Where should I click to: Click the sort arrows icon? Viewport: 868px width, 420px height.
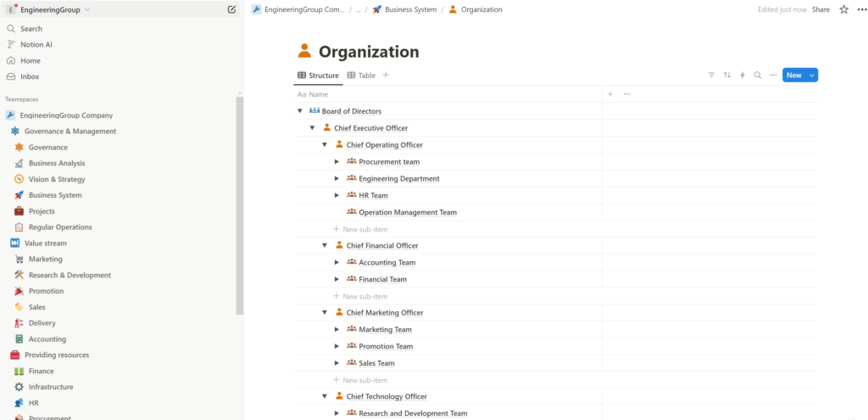[726, 76]
